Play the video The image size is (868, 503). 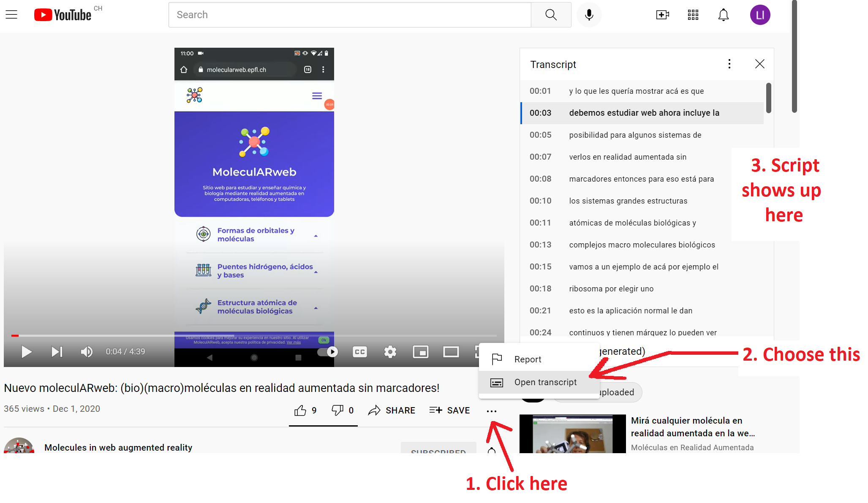click(26, 351)
